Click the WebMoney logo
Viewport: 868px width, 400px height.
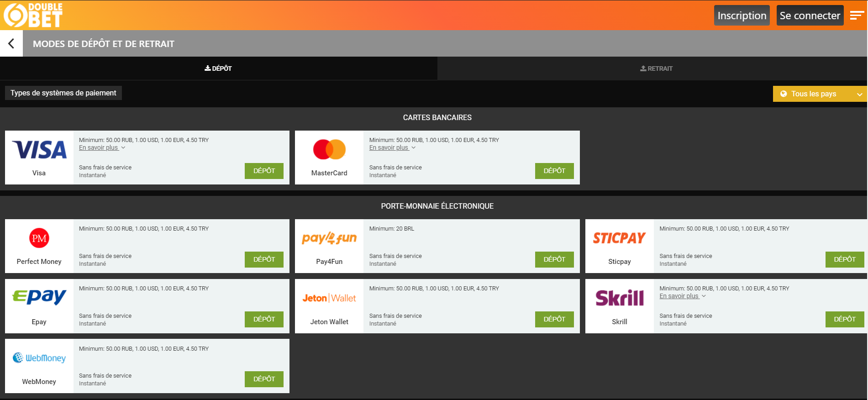pyautogui.click(x=39, y=358)
